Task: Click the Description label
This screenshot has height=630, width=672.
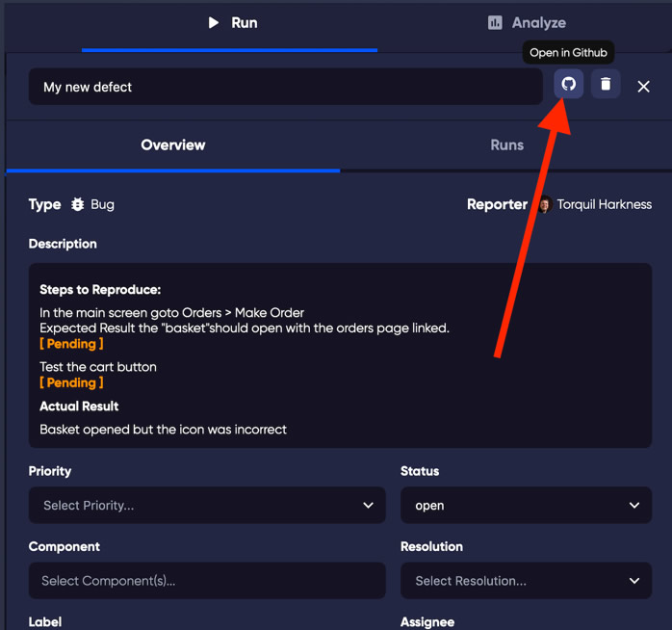Action: pos(63,244)
